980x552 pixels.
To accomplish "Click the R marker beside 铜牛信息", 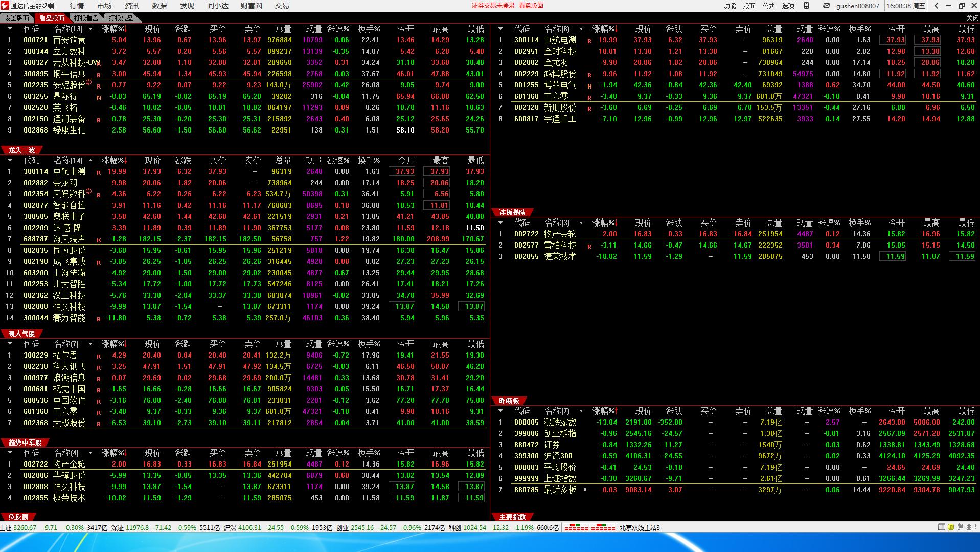I will (99, 75).
